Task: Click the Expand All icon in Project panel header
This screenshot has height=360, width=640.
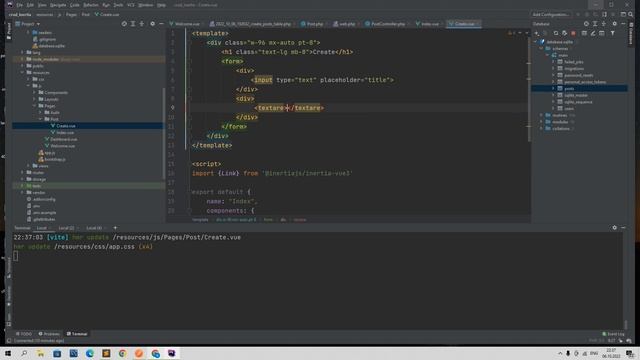Action: [133, 24]
